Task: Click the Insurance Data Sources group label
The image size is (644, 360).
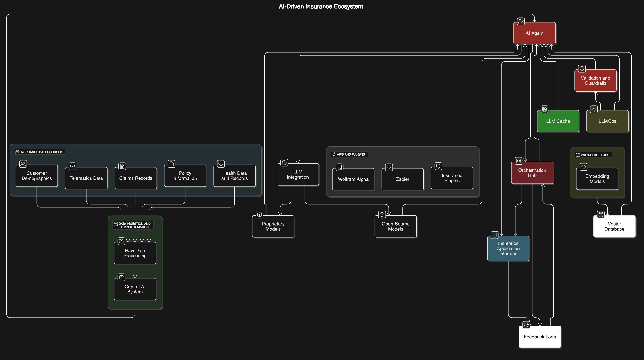Action: pos(39,152)
